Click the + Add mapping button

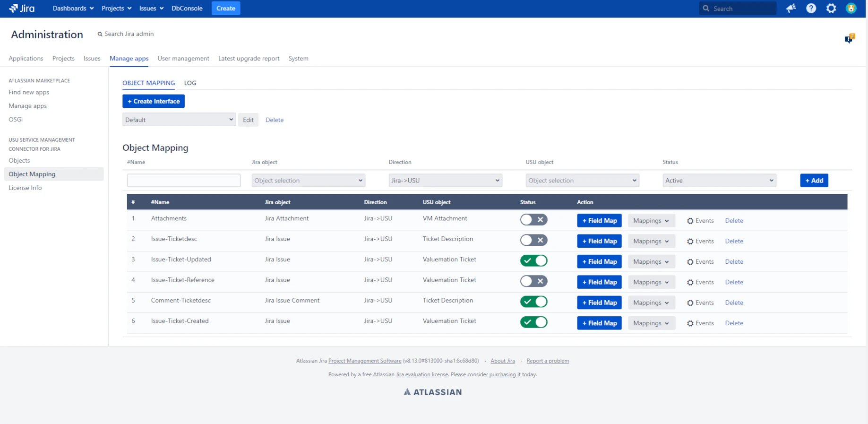coord(814,181)
